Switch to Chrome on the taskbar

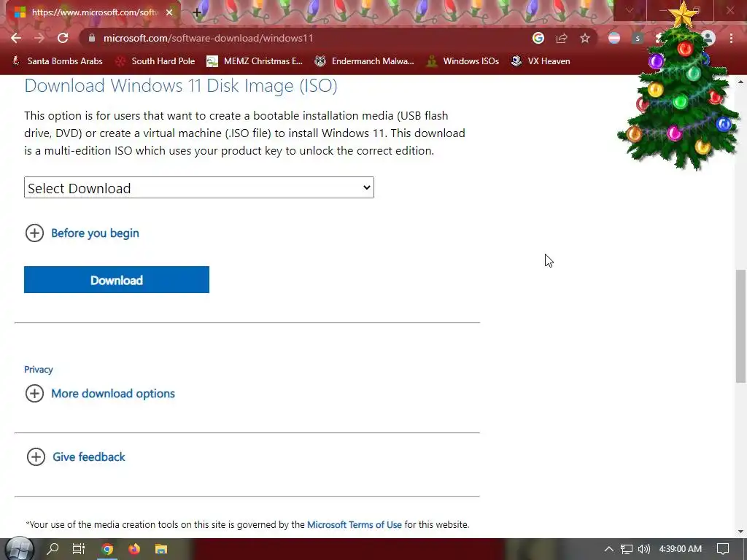(x=108, y=549)
